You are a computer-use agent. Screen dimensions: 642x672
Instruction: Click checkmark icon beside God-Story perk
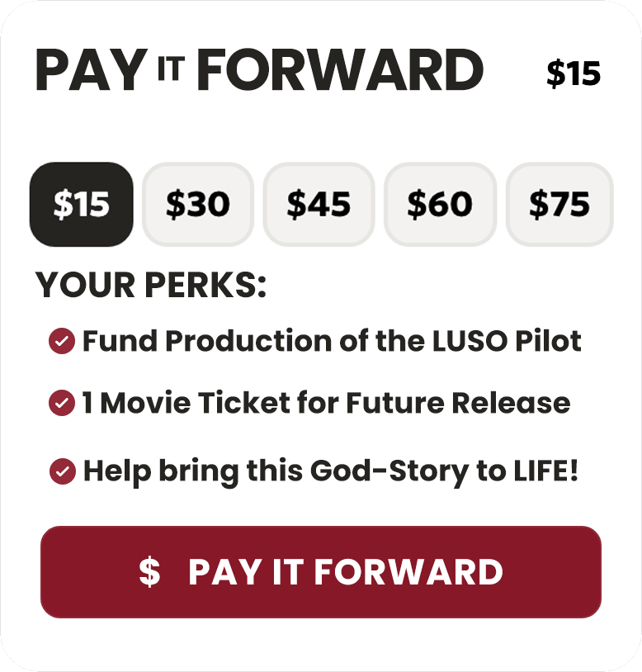pos(62,471)
